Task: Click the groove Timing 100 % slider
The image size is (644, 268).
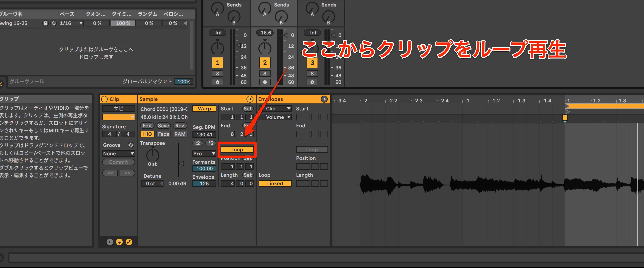Action: 123,23
